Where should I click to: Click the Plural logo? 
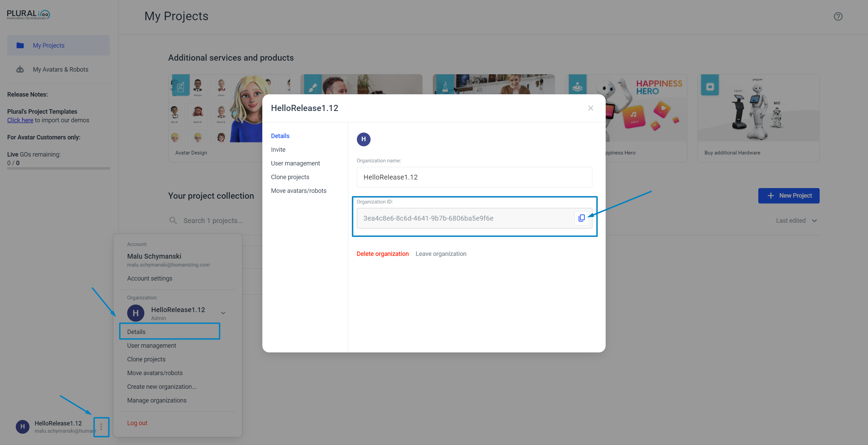(28, 14)
